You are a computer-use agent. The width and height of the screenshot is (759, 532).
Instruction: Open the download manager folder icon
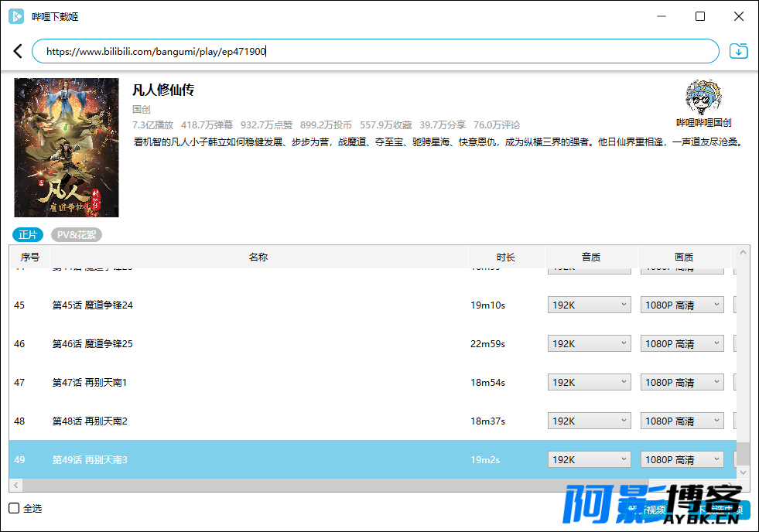pyautogui.click(x=739, y=51)
